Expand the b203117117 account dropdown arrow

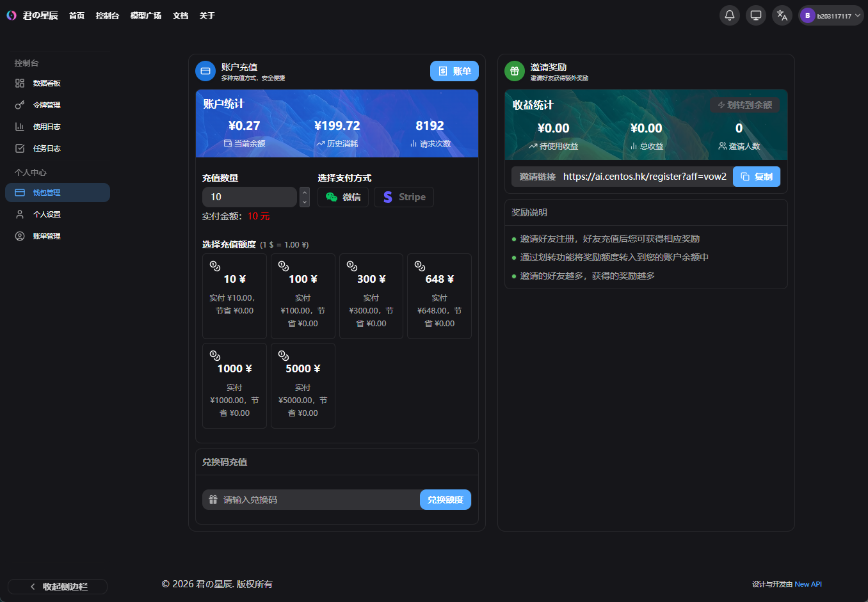(x=858, y=15)
